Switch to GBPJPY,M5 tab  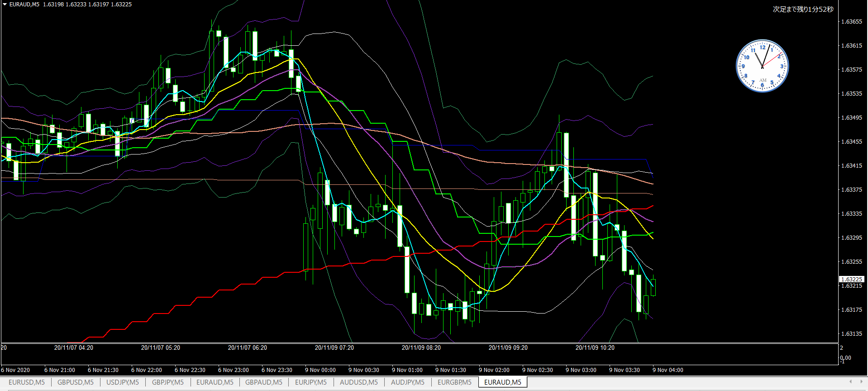pyautogui.click(x=167, y=382)
